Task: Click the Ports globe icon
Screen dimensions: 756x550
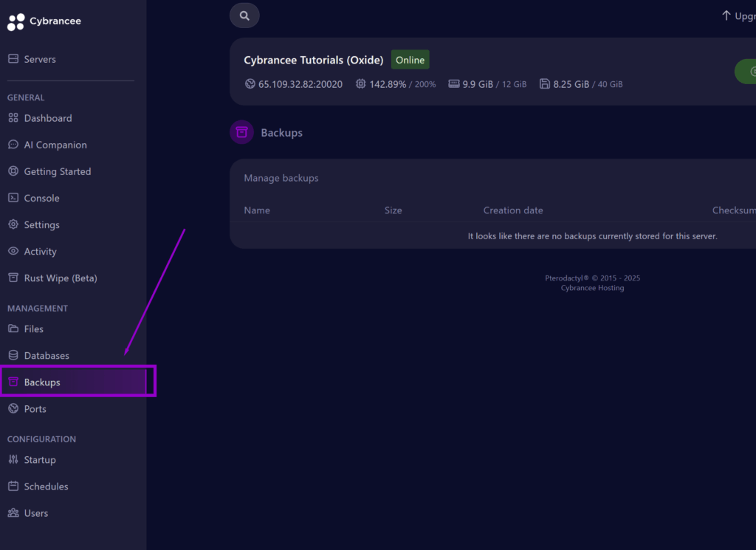Action: [x=13, y=409]
